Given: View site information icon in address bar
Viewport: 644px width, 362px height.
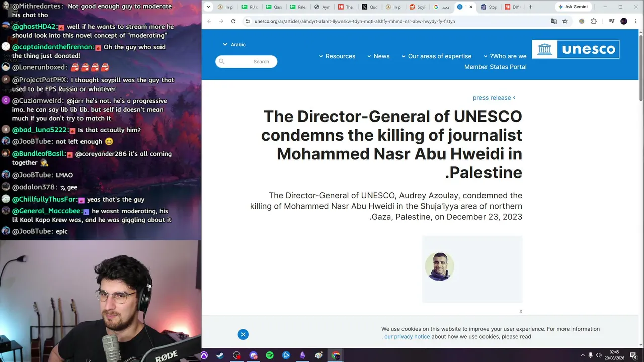Looking at the screenshot, I should [x=247, y=21].
